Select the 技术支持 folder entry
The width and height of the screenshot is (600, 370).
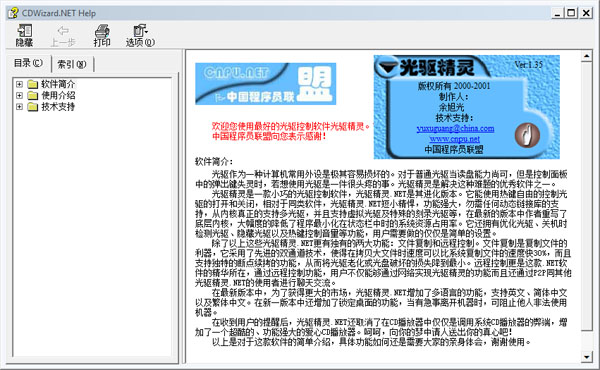(x=58, y=107)
